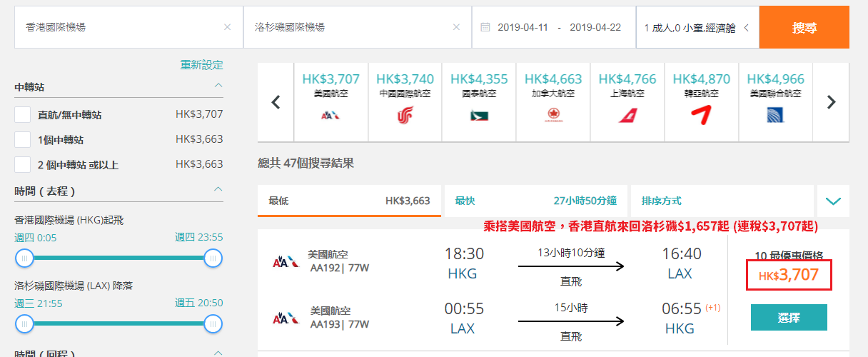Check the 1個中轉站 filter
The height and width of the screenshot is (357, 868).
(23, 139)
